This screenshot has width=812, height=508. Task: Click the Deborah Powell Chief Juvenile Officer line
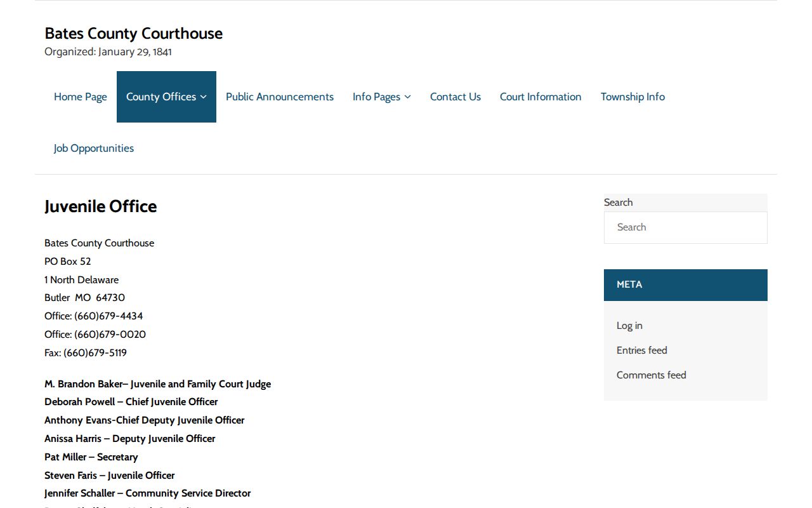(x=131, y=402)
